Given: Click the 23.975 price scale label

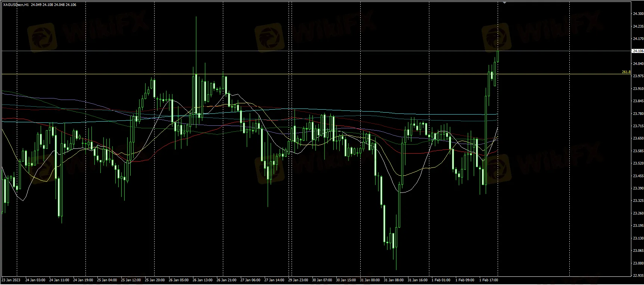Looking at the screenshot, I should pyautogui.click(x=638, y=76).
